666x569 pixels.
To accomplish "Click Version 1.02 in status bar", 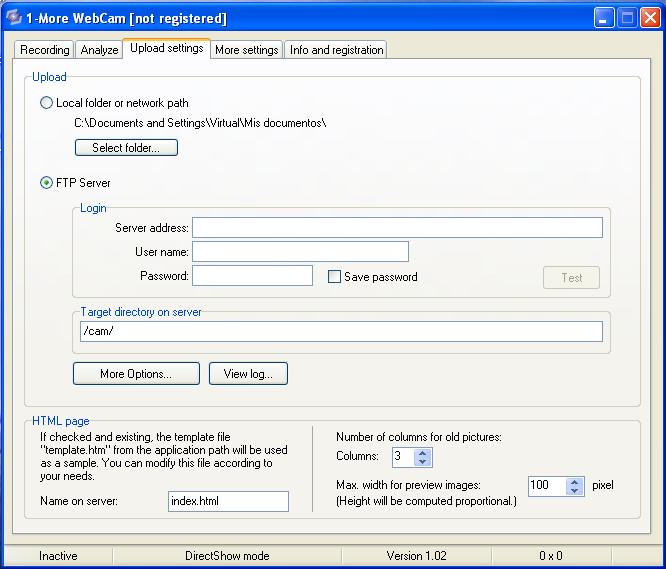I will click(416, 556).
